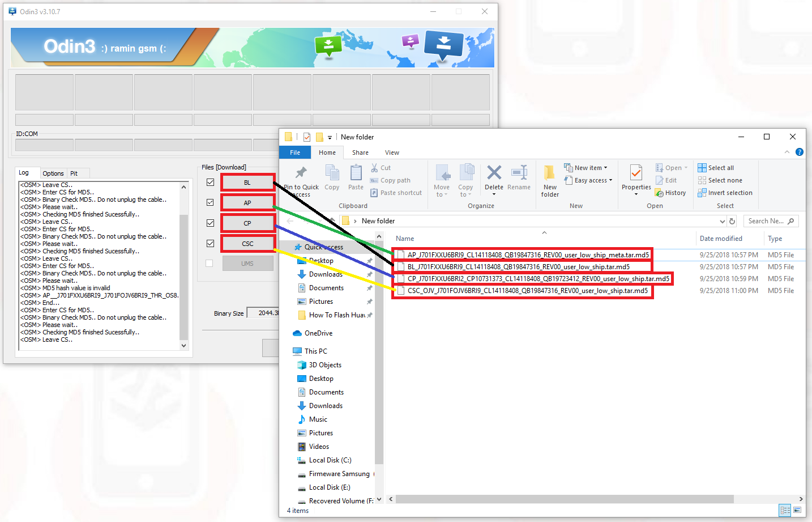Expand the New item dropdown

pos(586,168)
